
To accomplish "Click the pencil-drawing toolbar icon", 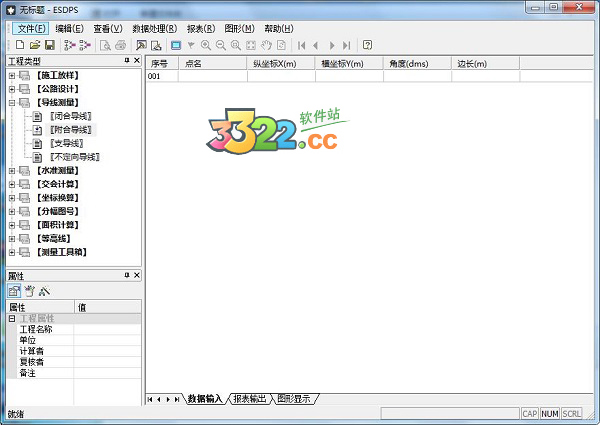I will coord(156,45).
